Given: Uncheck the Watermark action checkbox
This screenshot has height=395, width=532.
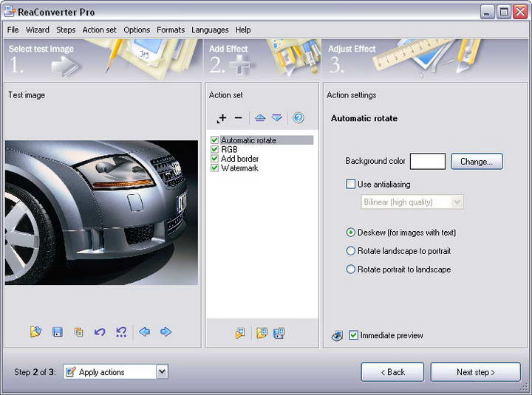Looking at the screenshot, I should (x=214, y=168).
